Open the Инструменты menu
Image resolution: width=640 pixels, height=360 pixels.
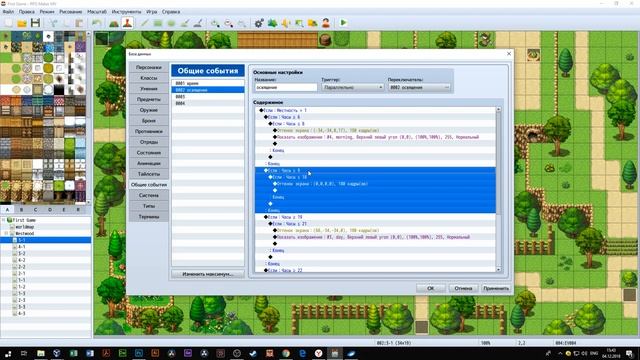[126, 12]
